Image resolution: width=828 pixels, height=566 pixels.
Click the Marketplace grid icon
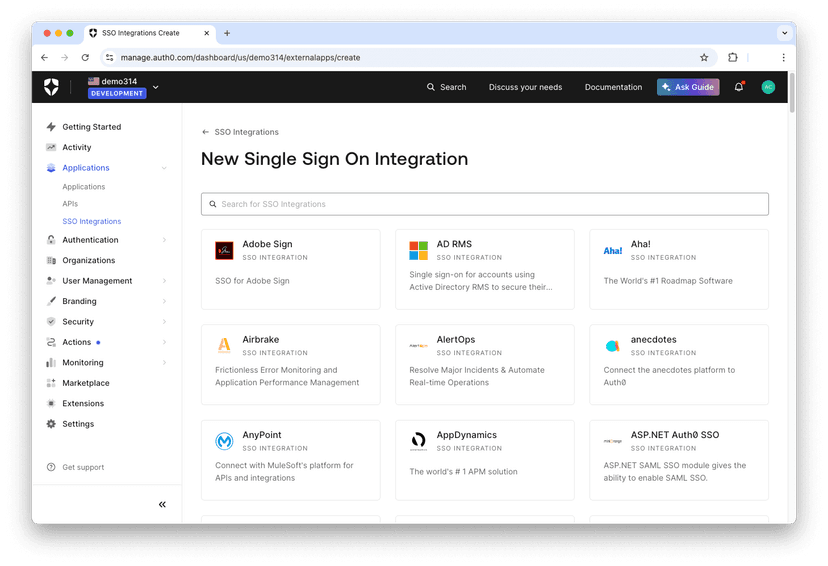click(x=51, y=383)
